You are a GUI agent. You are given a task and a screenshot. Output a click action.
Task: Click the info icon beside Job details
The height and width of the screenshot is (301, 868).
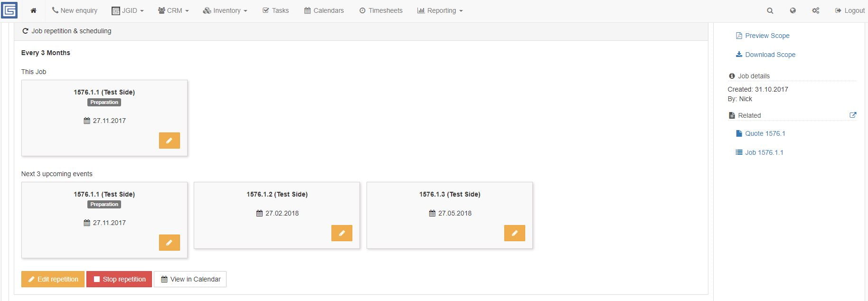click(x=732, y=76)
